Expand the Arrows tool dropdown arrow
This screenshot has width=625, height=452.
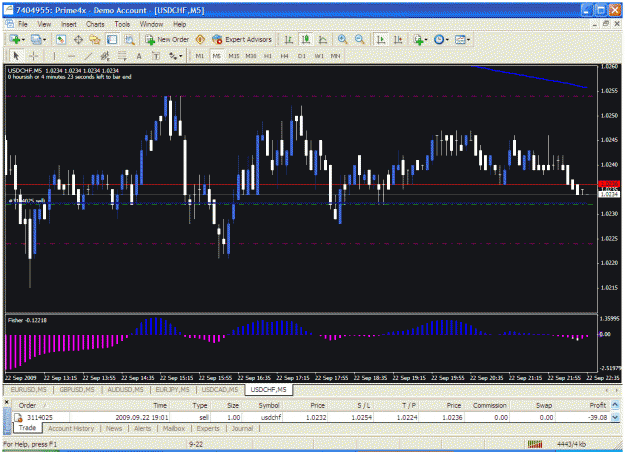click(181, 56)
